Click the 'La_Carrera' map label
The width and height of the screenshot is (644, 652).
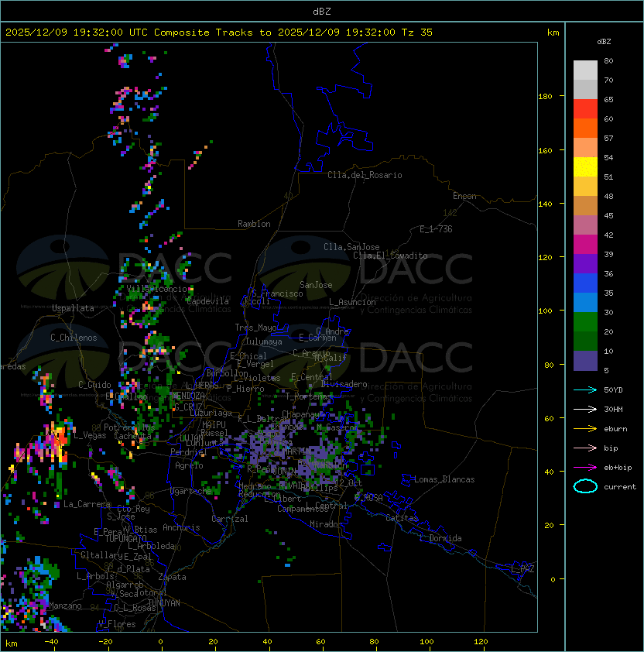point(87,504)
